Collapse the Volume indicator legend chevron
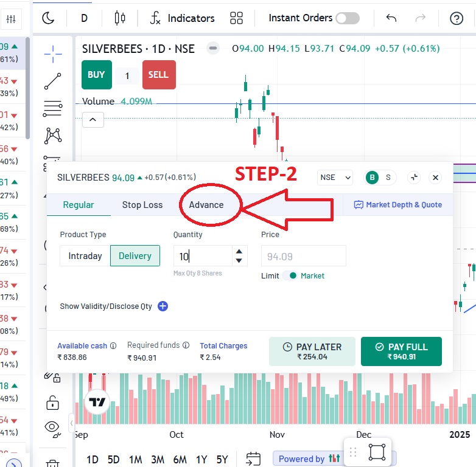 pyautogui.click(x=93, y=120)
